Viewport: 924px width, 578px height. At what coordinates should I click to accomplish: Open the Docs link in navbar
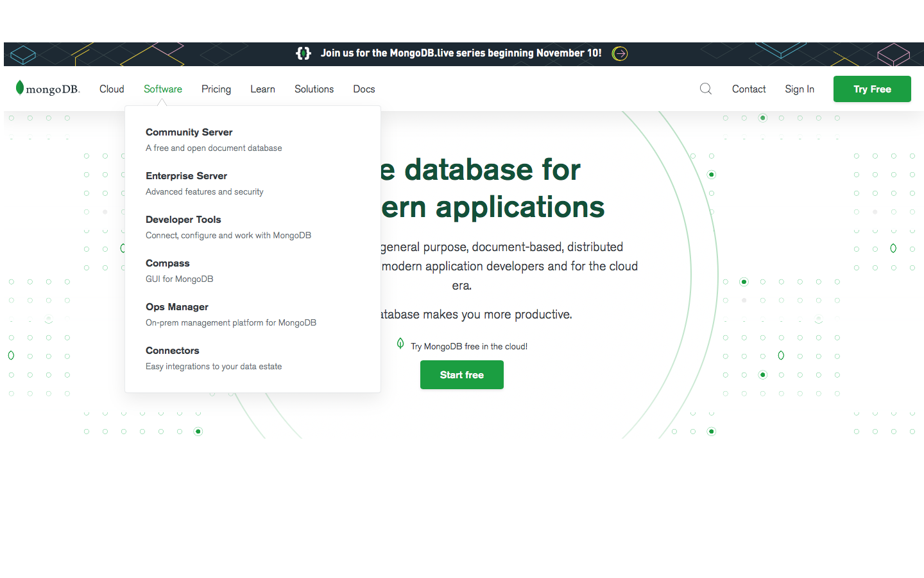coord(364,89)
